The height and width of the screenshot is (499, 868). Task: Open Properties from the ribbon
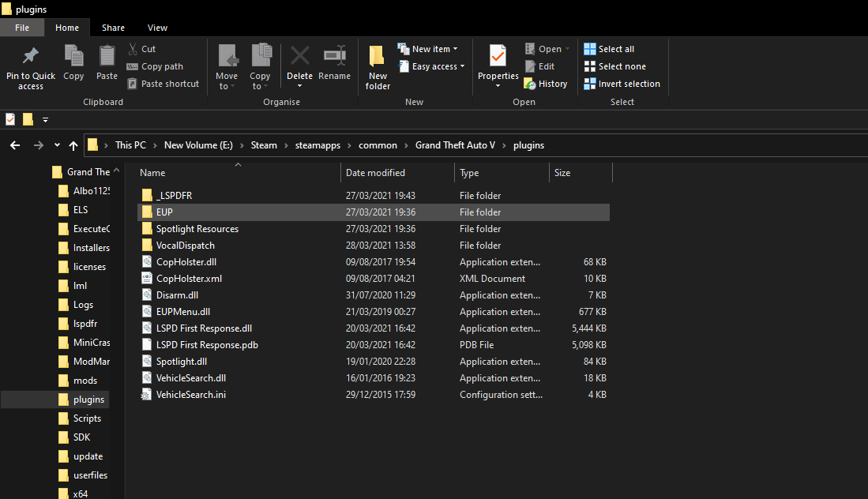498,57
